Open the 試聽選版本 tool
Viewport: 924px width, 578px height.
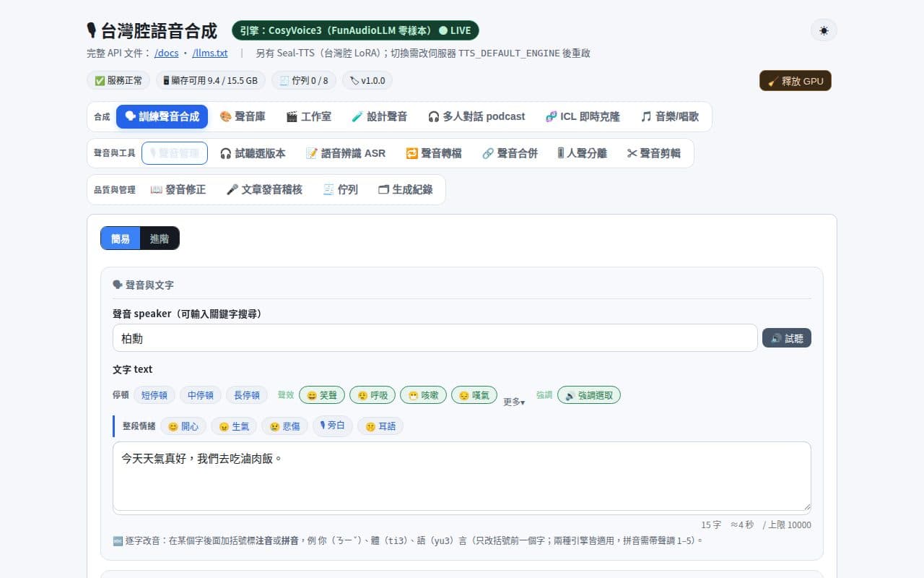[253, 153]
